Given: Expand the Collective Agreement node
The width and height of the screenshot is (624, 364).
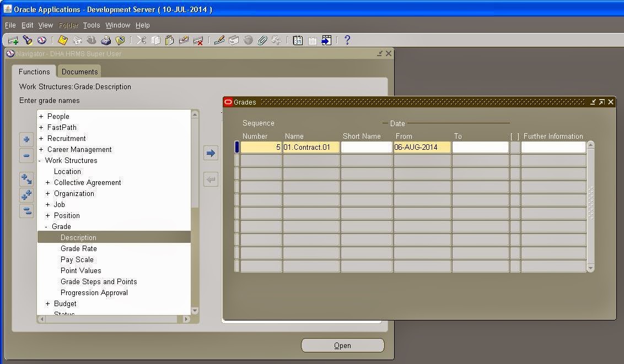Looking at the screenshot, I should click(x=48, y=182).
